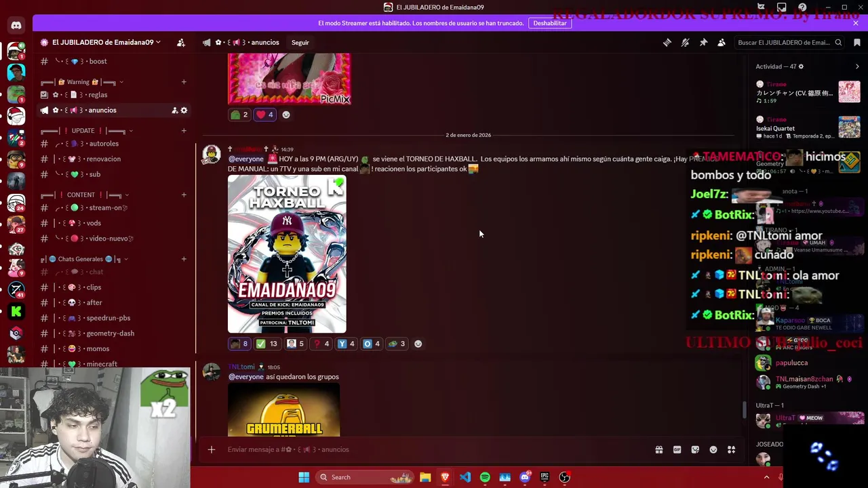
Task: Toggle member list icon in header
Action: 722,42
